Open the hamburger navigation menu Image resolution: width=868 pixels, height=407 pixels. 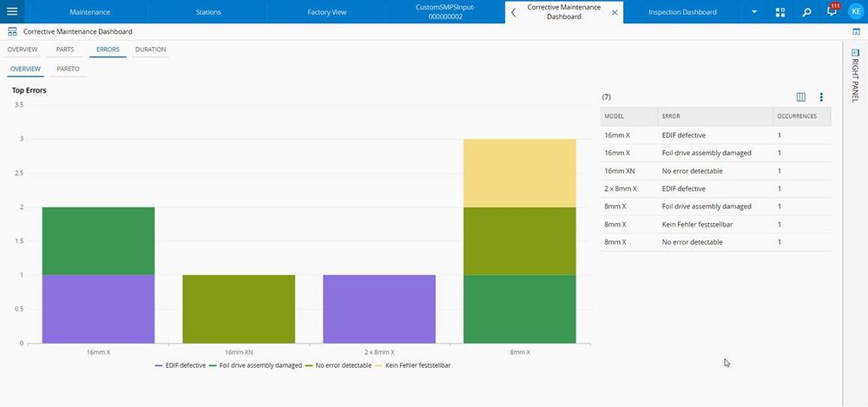pyautogui.click(x=11, y=12)
